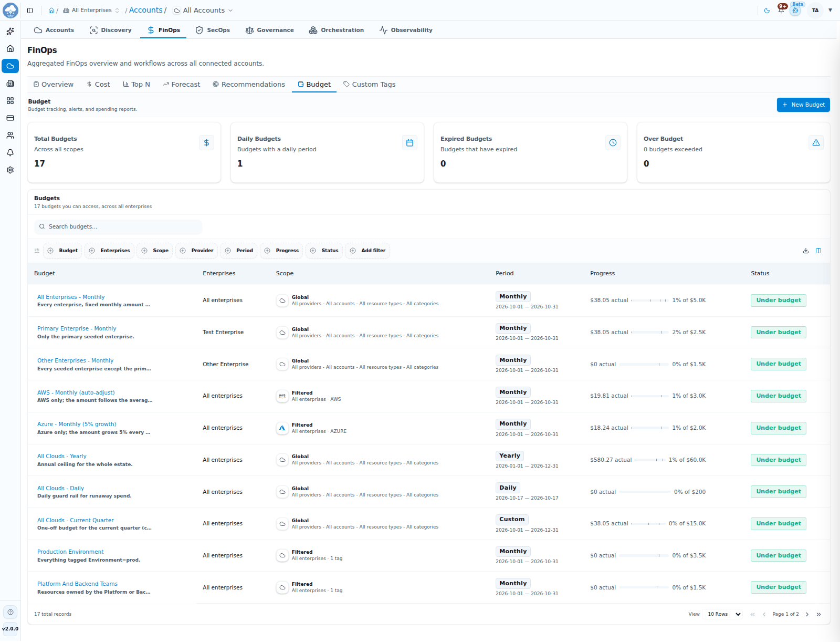The width and height of the screenshot is (840, 642).
Task: Click the New Budget button
Action: 803,105
